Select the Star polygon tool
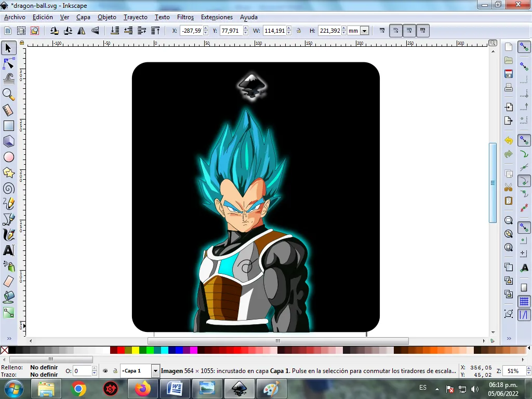The width and height of the screenshot is (532, 399). [8, 172]
